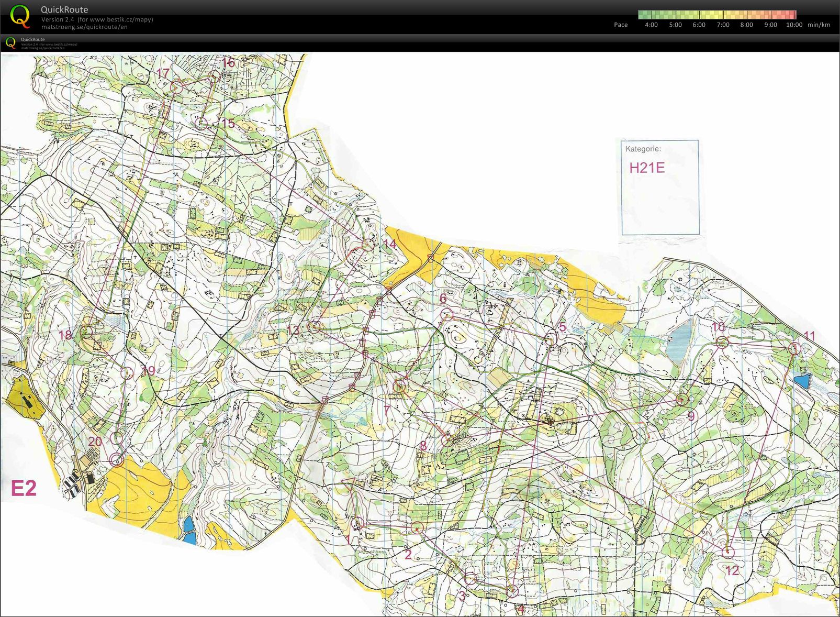
Task: Select control circle 14 on the map
Action: click(x=368, y=245)
